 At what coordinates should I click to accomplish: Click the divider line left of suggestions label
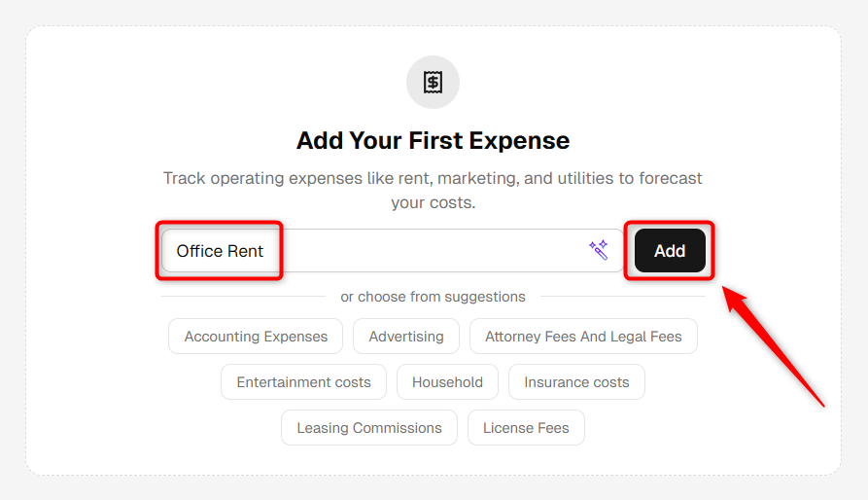tap(244, 297)
